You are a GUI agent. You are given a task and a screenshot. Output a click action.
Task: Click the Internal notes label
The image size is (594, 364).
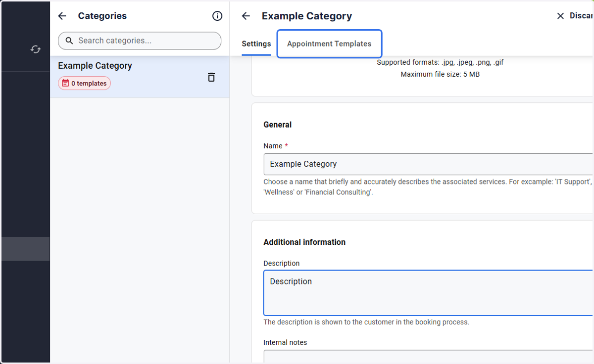(285, 342)
